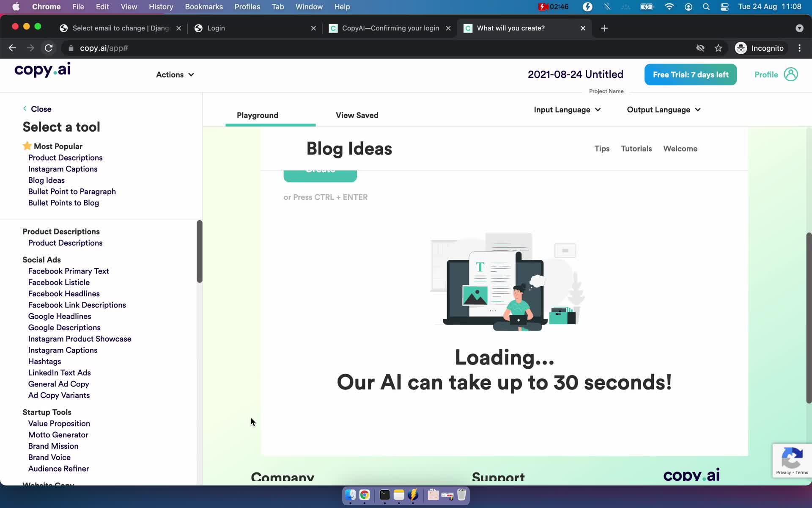The height and width of the screenshot is (508, 812).
Task: Select Audience Refiner tool
Action: (58, 469)
